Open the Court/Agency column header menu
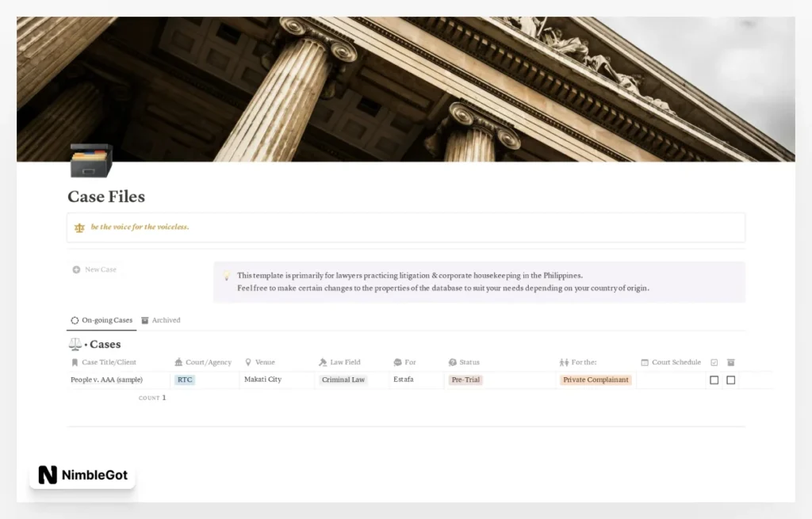The image size is (812, 519). (208, 362)
